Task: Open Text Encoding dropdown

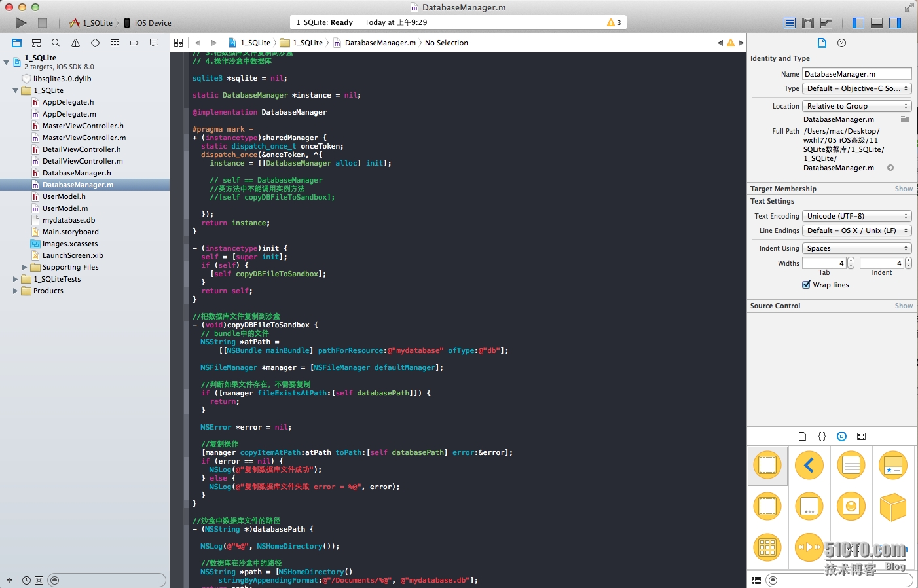Action: (856, 216)
